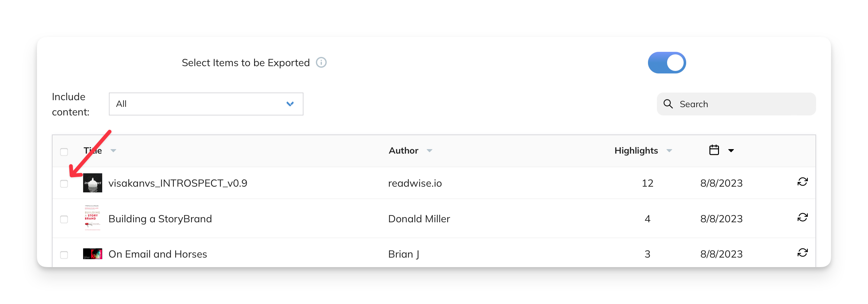Sort by Title using its sort arrow
Viewport: 868px width, 304px height.
pyautogui.click(x=114, y=151)
